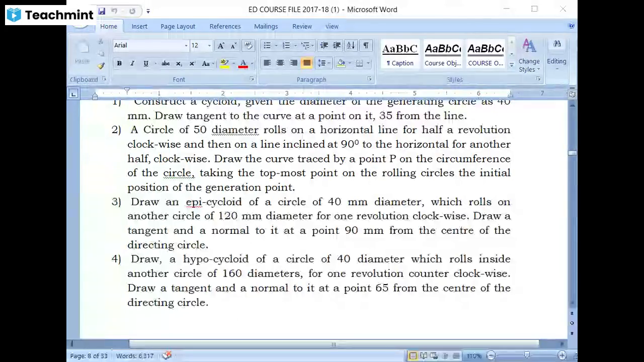Select the subscript icon
This screenshot has width=644, height=362.
pos(179,63)
